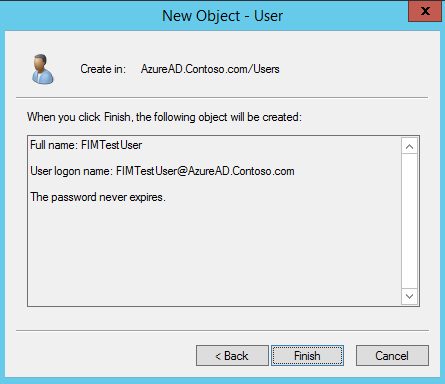This screenshot has height=384, width=445.
Task: Click blank dialog area left of Back button
Action: pos(103,356)
